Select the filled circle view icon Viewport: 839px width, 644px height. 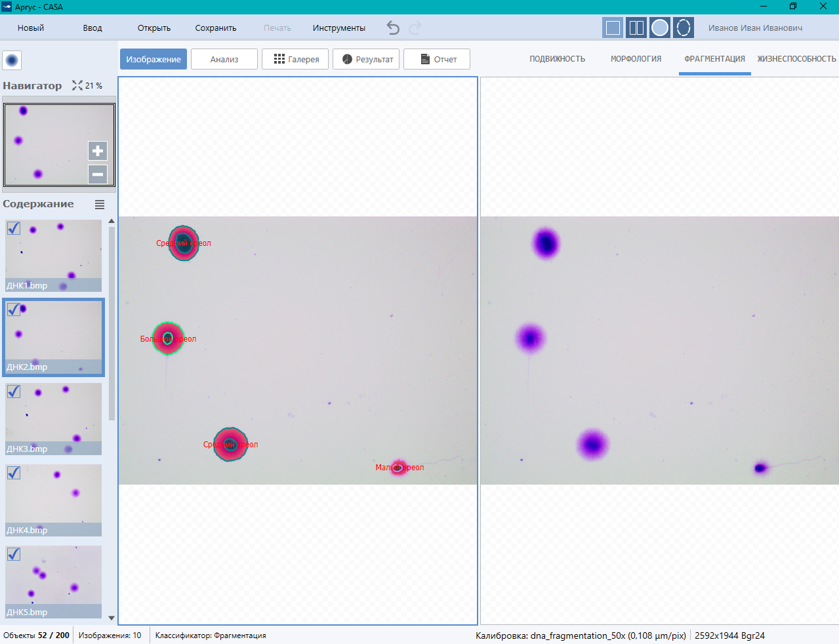pos(660,28)
